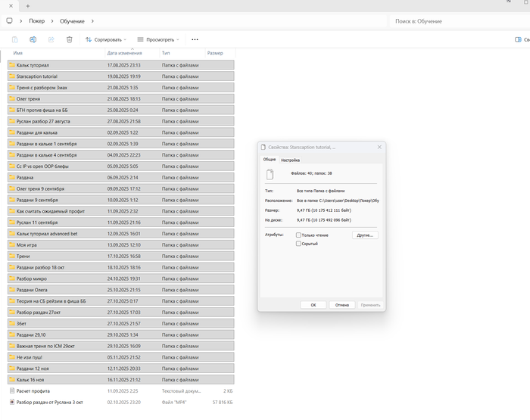Screen dimensions: 530x420
Task: Select Кальк туториал advanced bet folder
Action: tap(120, 234)
